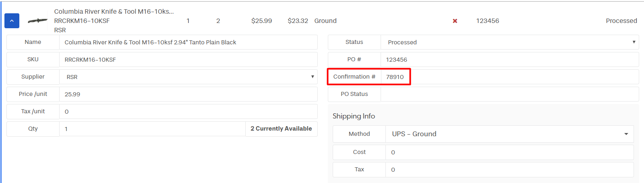Screen dimensions: 644x183
Task: Click the 2 Currently Available label
Action: 281,129
